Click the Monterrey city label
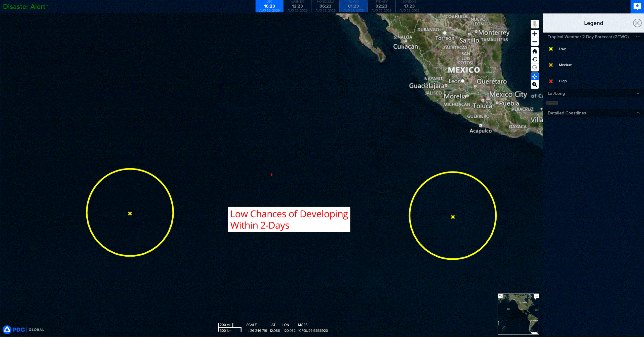 pos(494,32)
